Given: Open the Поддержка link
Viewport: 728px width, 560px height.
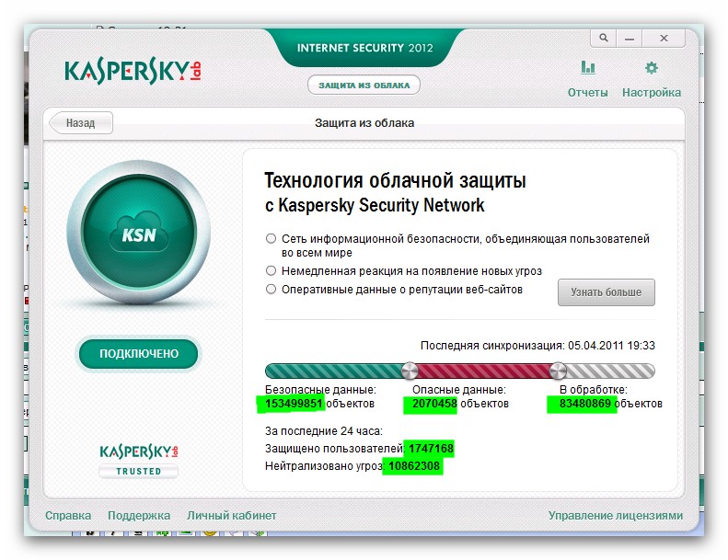Looking at the screenshot, I should (139, 516).
